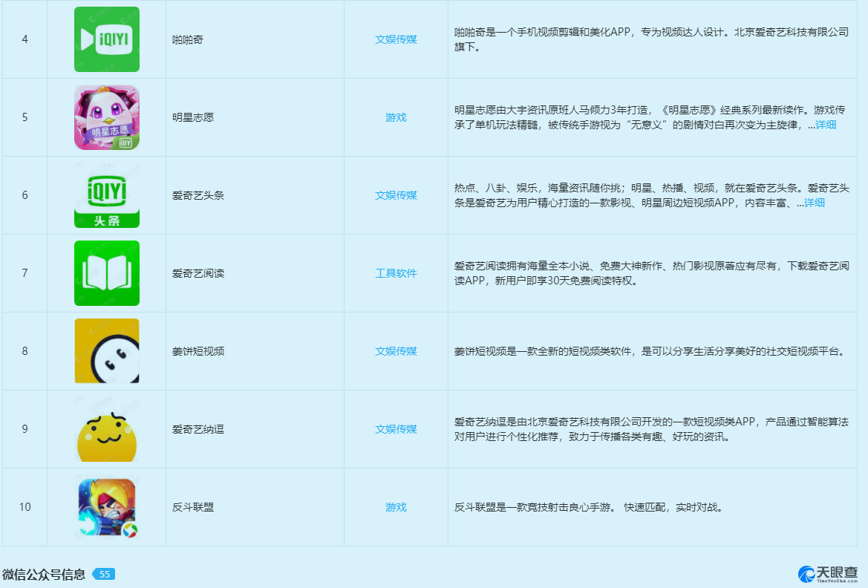Select 文娱传媒 category for 姜饼短视频
The height and width of the screenshot is (588, 868).
pyautogui.click(x=396, y=351)
